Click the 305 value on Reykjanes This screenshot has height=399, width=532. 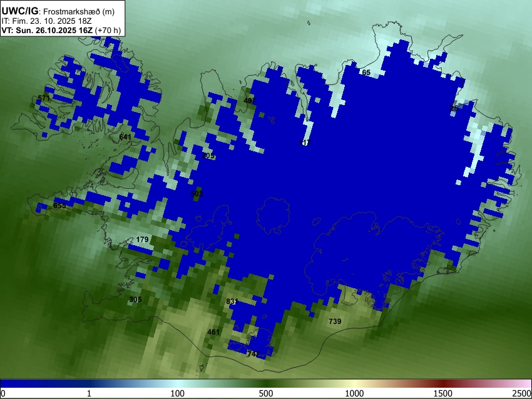pyautogui.click(x=135, y=300)
